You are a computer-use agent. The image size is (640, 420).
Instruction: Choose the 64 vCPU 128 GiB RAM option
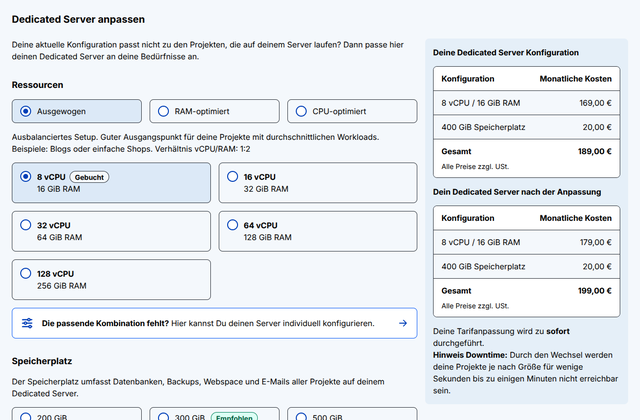point(318,231)
